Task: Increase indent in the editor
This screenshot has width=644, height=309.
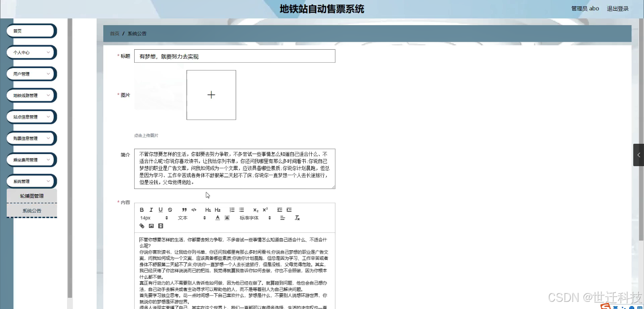Action: [x=289, y=210]
